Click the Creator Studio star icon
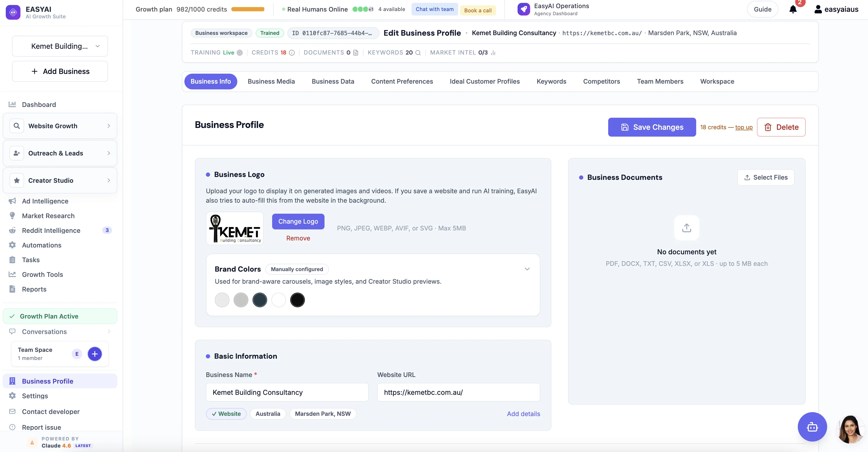The width and height of the screenshot is (868, 452). click(17, 180)
